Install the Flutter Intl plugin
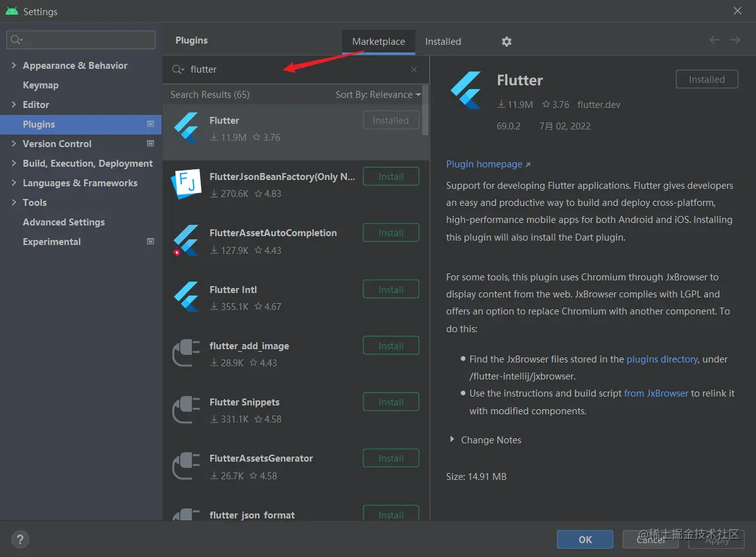The image size is (756, 557). pyautogui.click(x=391, y=290)
